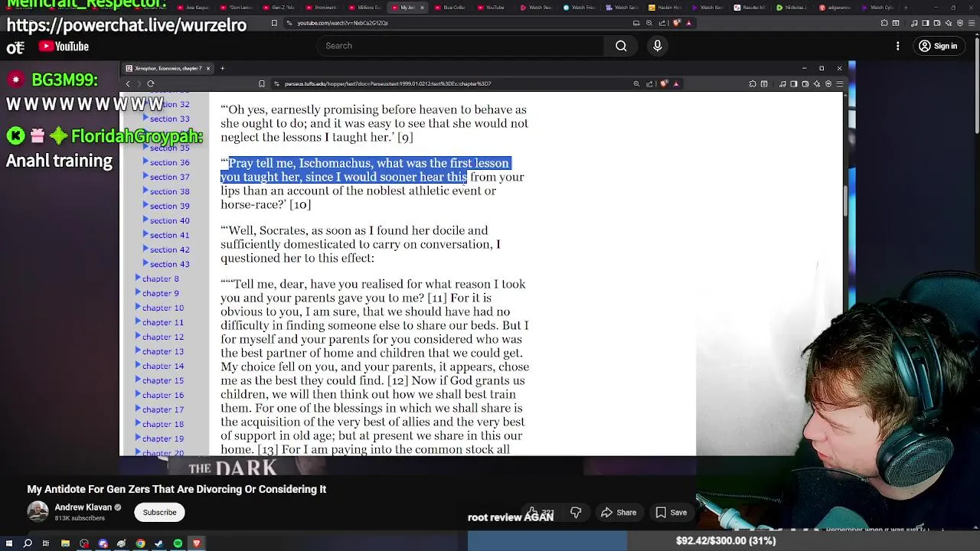Open Steam from the taskbar
This screenshot has height=551, width=980.
pos(158,543)
